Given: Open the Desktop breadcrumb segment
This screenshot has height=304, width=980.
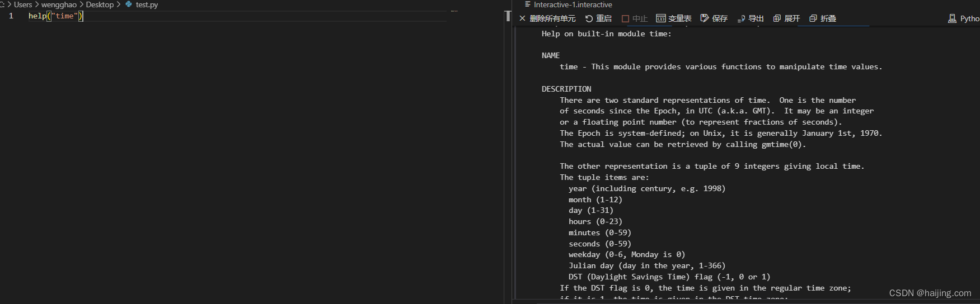Looking at the screenshot, I should [x=100, y=4].
